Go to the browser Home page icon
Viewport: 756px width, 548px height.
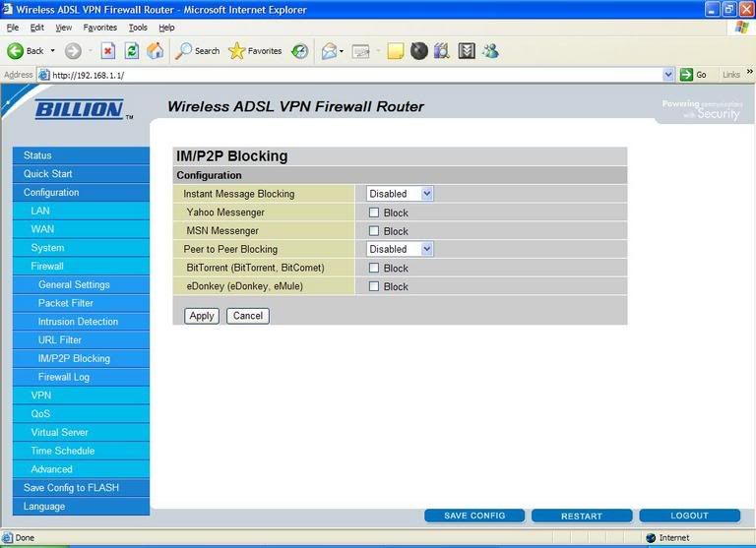155,51
